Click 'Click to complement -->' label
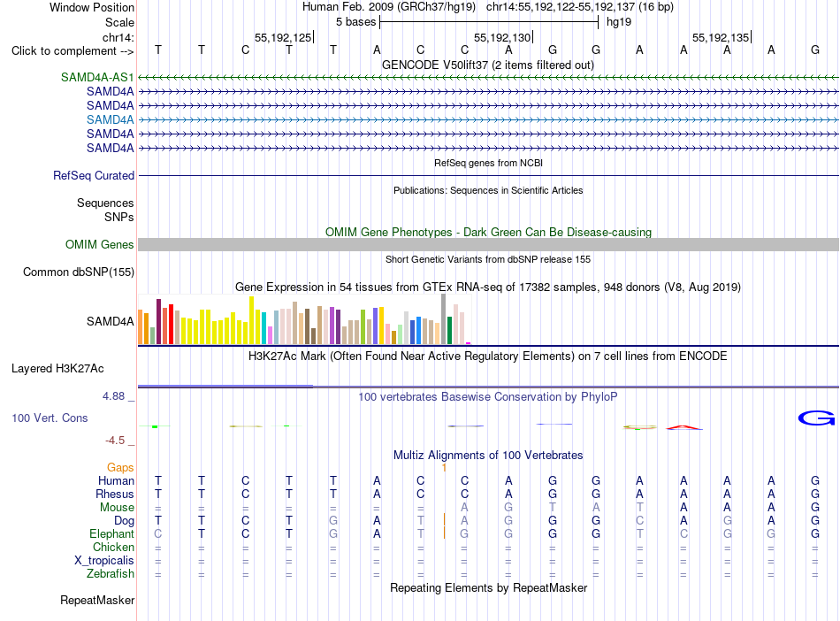 coord(73,51)
